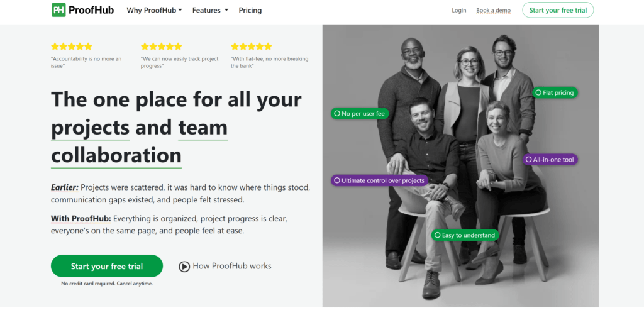
Task: Click the ProofHub logo icon
Action: tap(58, 10)
